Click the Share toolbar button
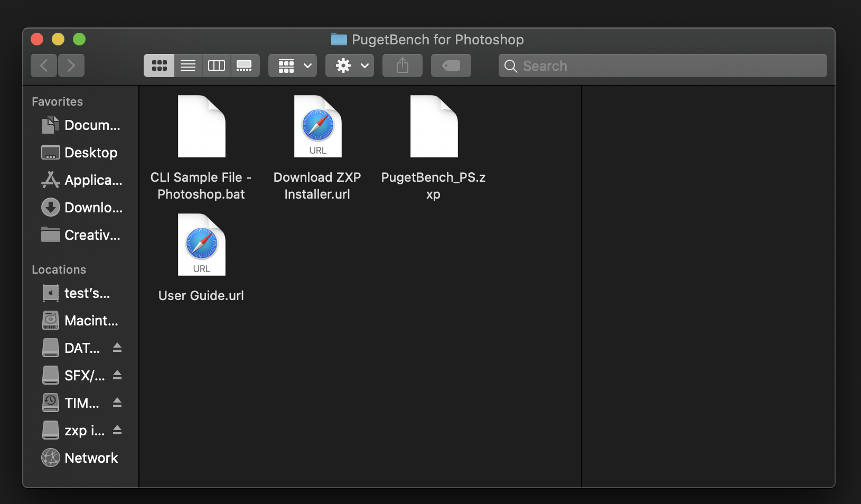861x504 pixels. (x=403, y=66)
